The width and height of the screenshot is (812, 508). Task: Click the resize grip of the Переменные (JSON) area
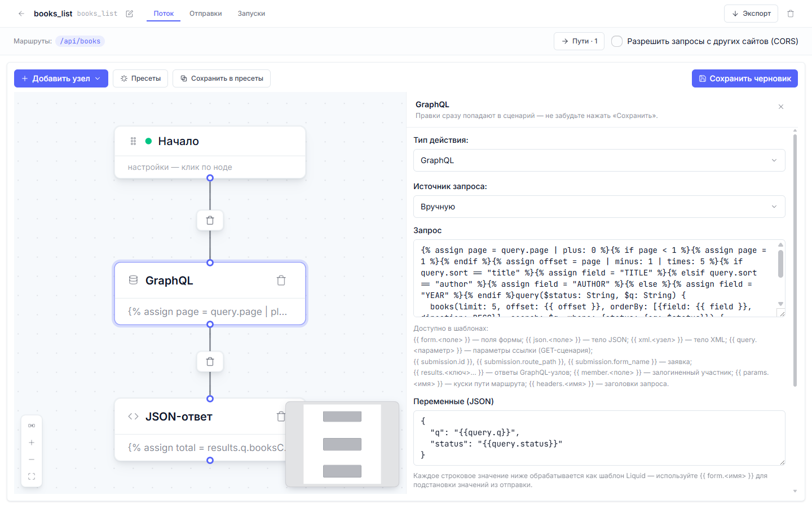[x=782, y=462]
